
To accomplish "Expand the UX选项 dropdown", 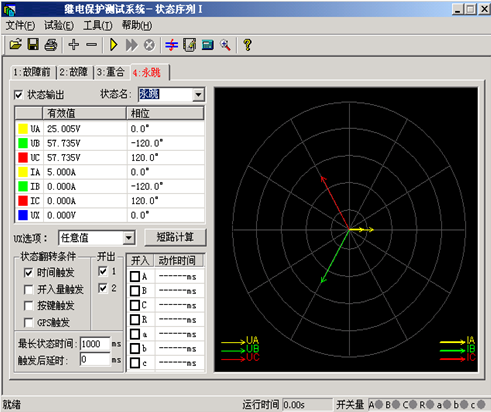I will click(129, 238).
